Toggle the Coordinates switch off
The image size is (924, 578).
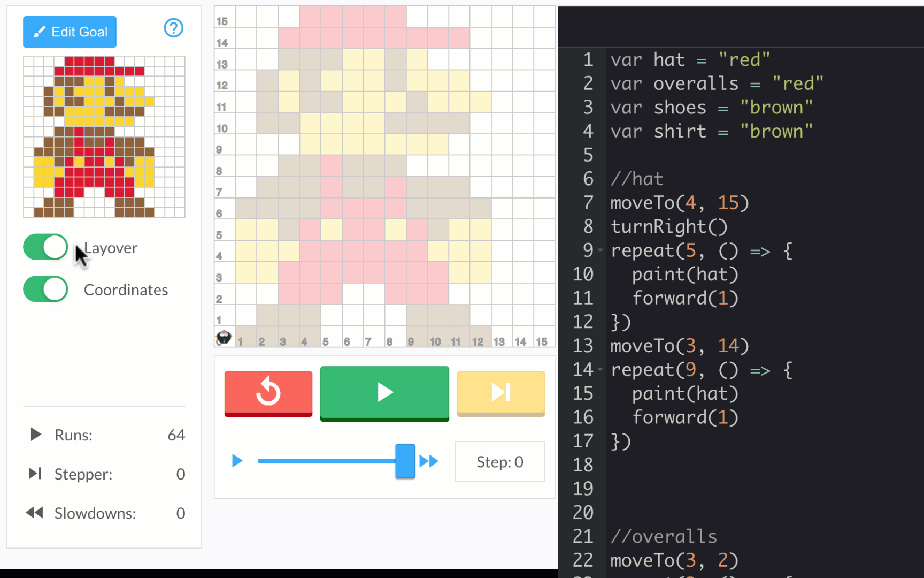coord(45,290)
